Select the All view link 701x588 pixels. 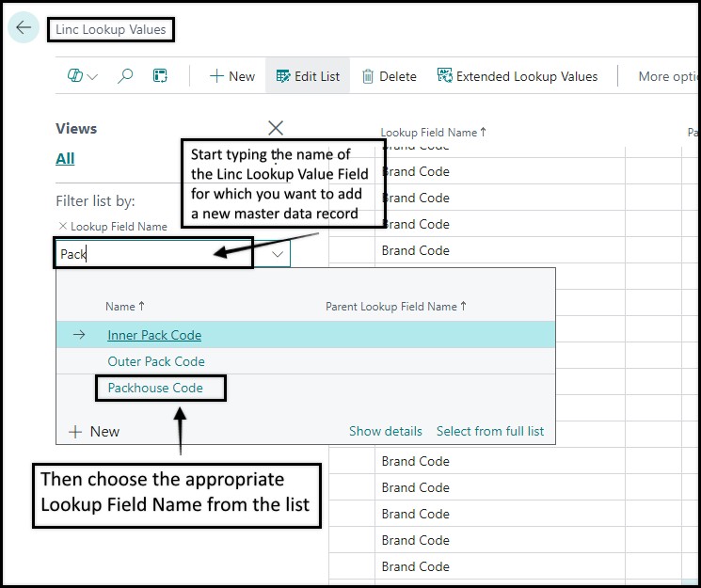pyautogui.click(x=65, y=158)
